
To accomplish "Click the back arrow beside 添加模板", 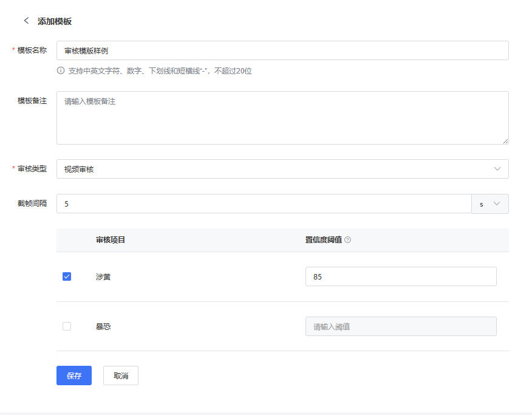I will point(26,21).
